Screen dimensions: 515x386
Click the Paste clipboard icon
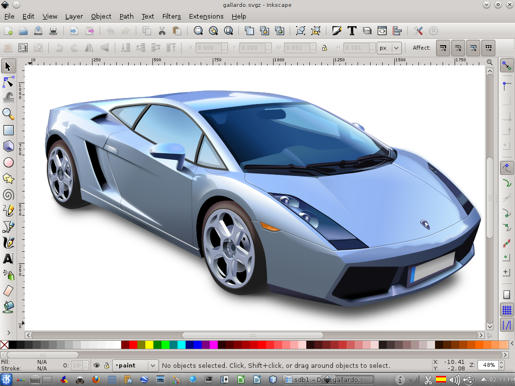coord(177,31)
